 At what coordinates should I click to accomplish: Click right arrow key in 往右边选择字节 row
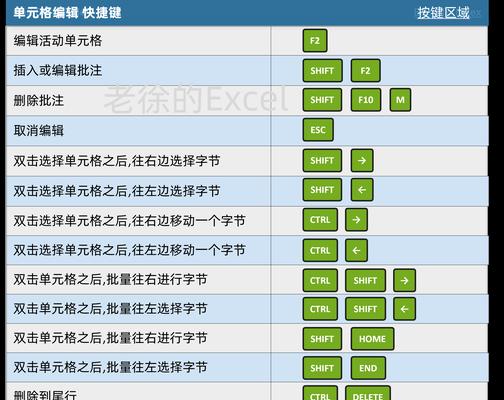coord(362,160)
